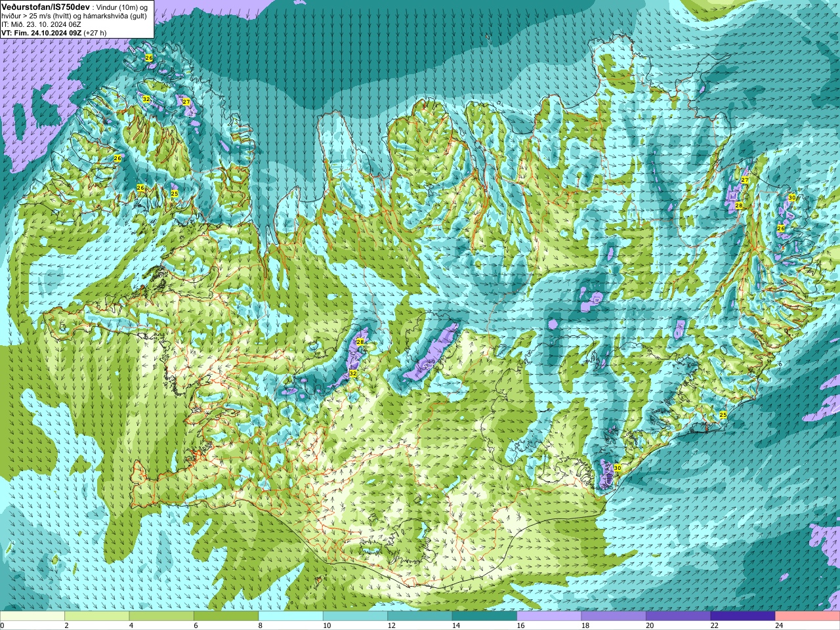
Task: Click the 27 gust marker beside a 32 marker
Action: click(186, 102)
